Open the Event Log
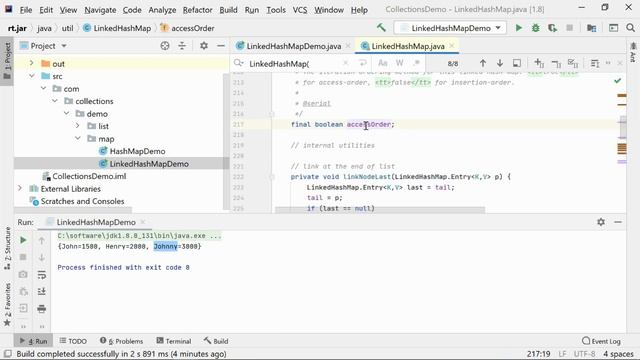This screenshot has height=360, width=640. coord(601,341)
